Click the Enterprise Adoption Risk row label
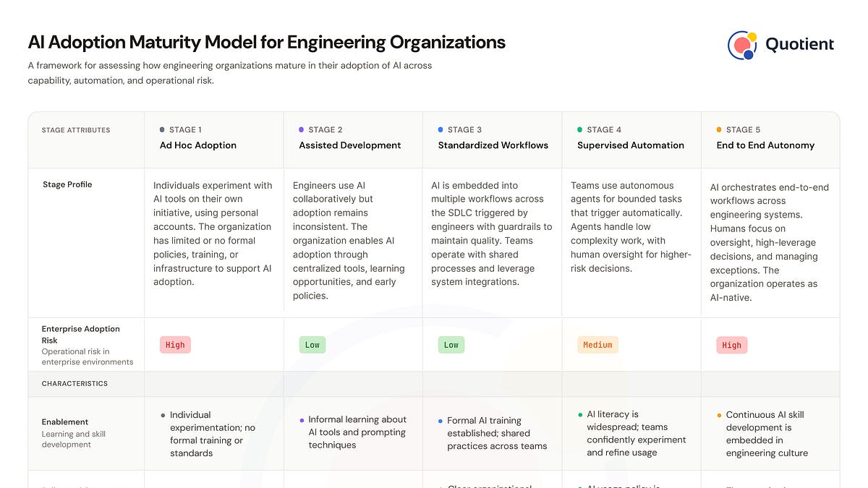The width and height of the screenshot is (868, 488). point(80,334)
